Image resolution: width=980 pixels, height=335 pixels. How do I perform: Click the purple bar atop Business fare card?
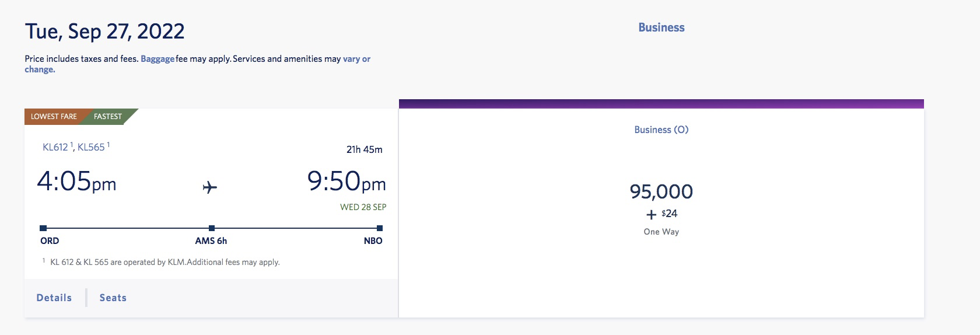[661, 104]
